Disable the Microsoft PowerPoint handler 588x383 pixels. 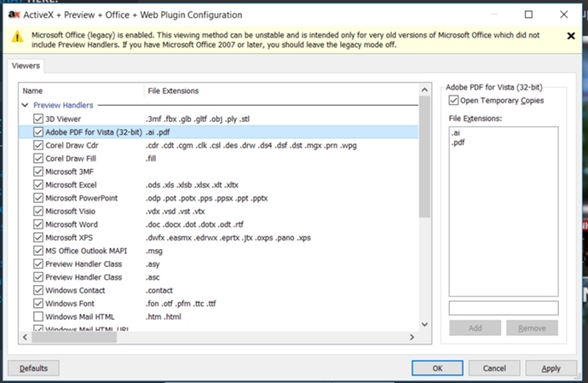point(37,198)
